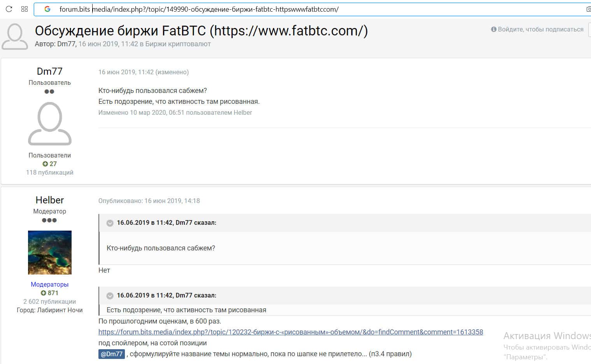Click the green reputation icon next to 27
The height and width of the screenshot is (364, 591).
[x=45, y=164]
